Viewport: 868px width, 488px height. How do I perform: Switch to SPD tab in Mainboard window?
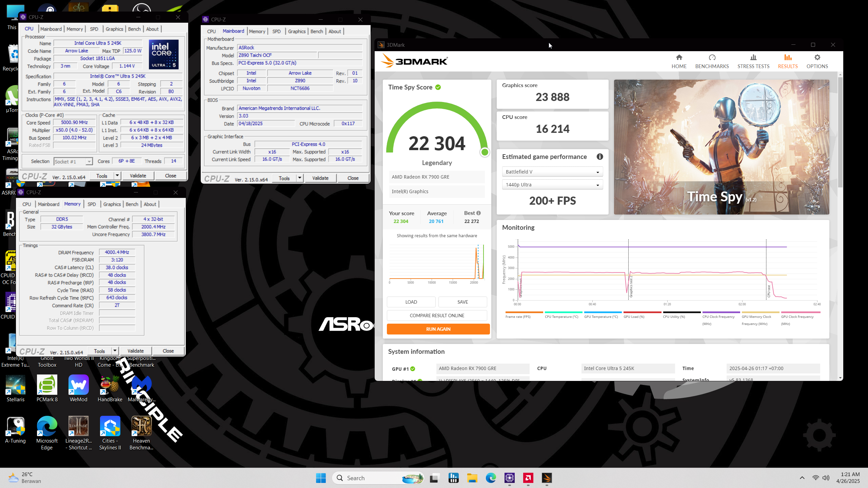[276, 32]
